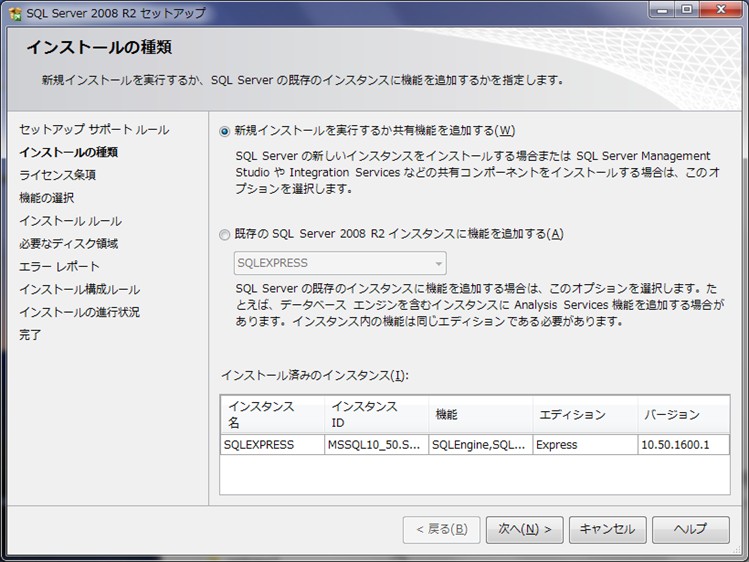Select the 完了 step
Image resolution: width=749 pixels, height=562 pixels.
pyautogui.click(x=30, y=335)
